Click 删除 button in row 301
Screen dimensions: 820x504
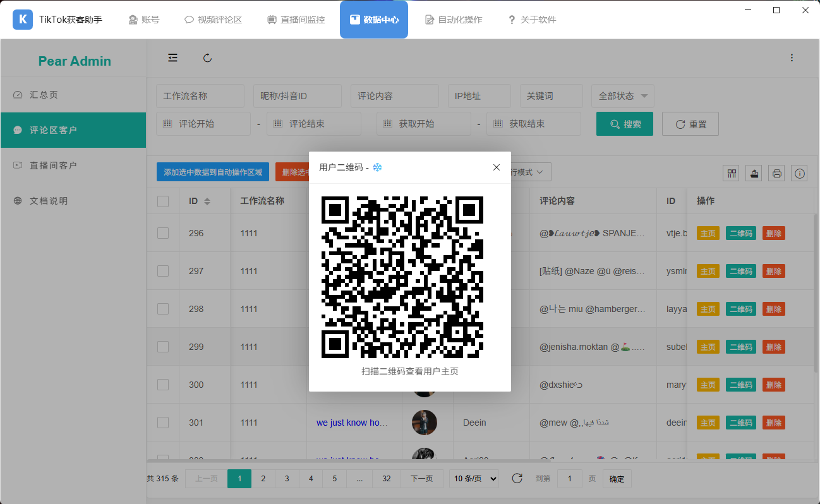point(774,423)
